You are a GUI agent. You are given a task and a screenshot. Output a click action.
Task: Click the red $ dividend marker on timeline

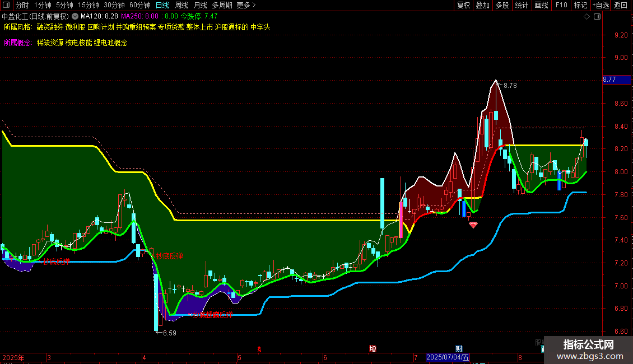[x=259, y=349]
